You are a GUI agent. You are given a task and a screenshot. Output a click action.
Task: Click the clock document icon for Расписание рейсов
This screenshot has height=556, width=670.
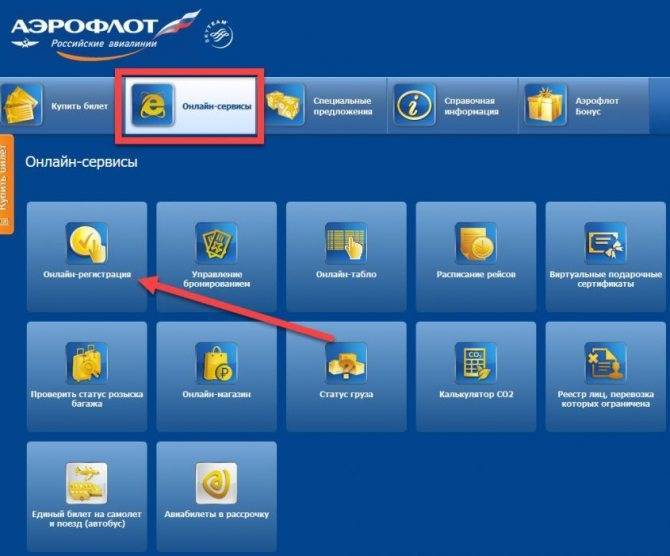point(476,243)
